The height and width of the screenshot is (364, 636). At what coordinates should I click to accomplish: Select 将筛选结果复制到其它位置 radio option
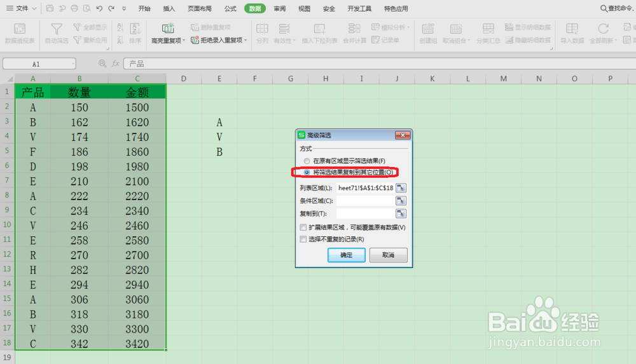pyautogui.click(x=307, y=172)
